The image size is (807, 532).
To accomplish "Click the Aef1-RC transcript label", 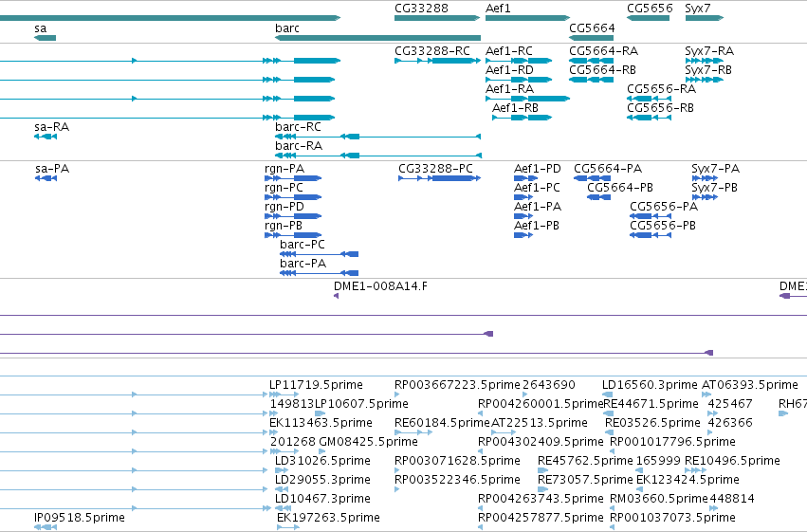I will 509,51.
